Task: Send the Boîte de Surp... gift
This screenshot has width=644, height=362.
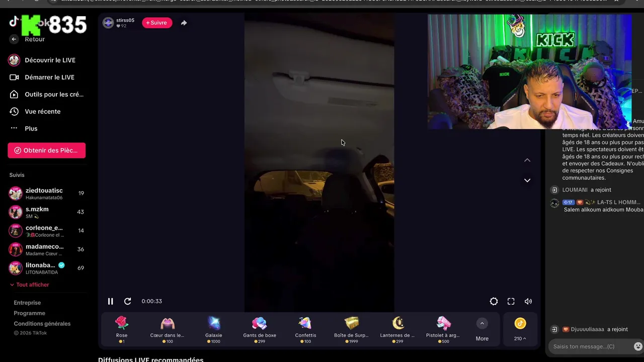Action: [x=352, y=329]
